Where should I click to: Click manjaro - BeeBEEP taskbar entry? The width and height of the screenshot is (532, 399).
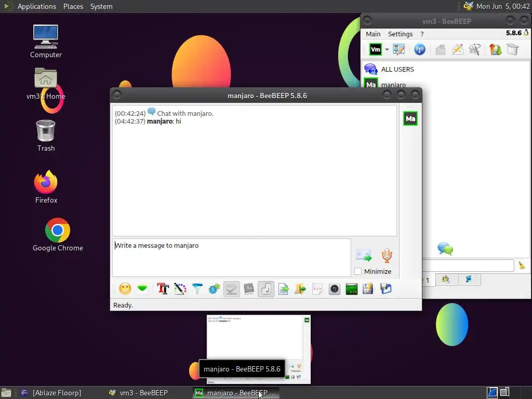(x=236, y=393)
